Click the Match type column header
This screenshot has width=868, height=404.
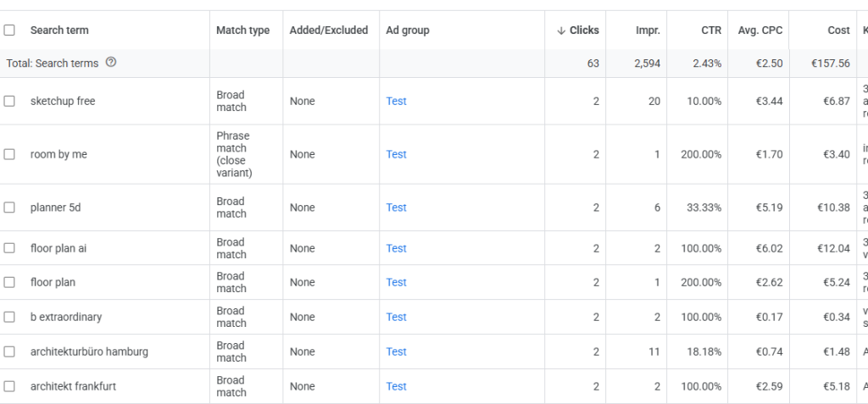tap(242, 30)
